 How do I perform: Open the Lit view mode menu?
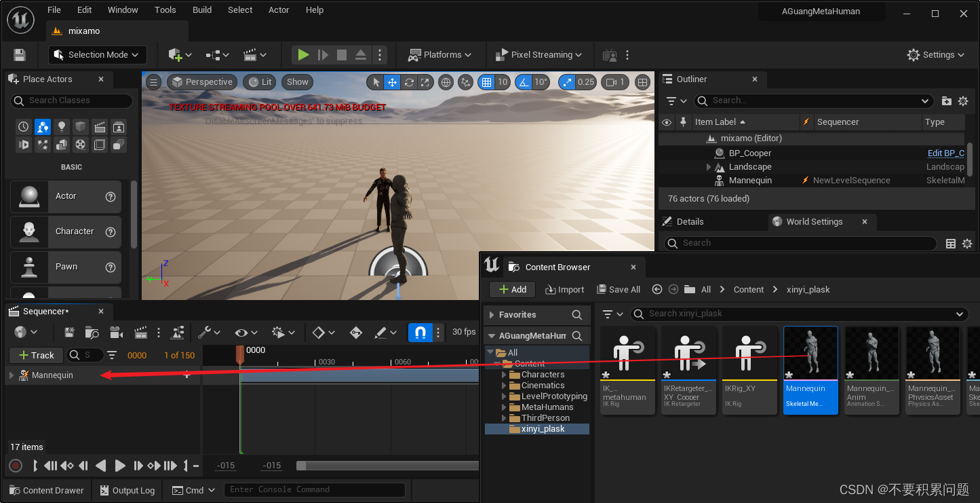click(259, 82)
